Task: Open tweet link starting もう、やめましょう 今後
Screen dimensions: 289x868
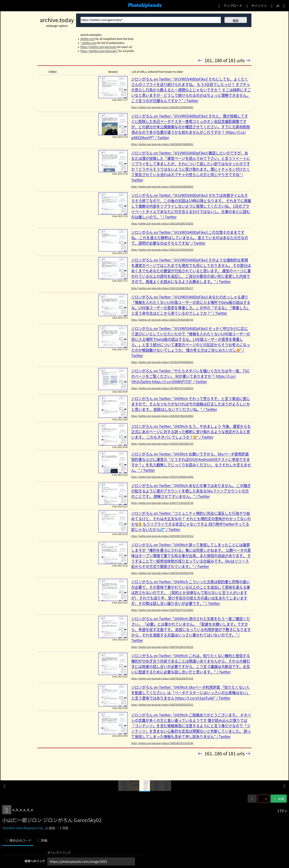Action: point(191,432)
